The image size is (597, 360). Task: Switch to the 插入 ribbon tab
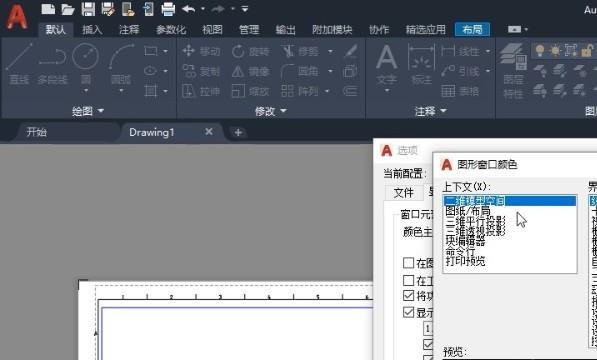click(92, 29)
